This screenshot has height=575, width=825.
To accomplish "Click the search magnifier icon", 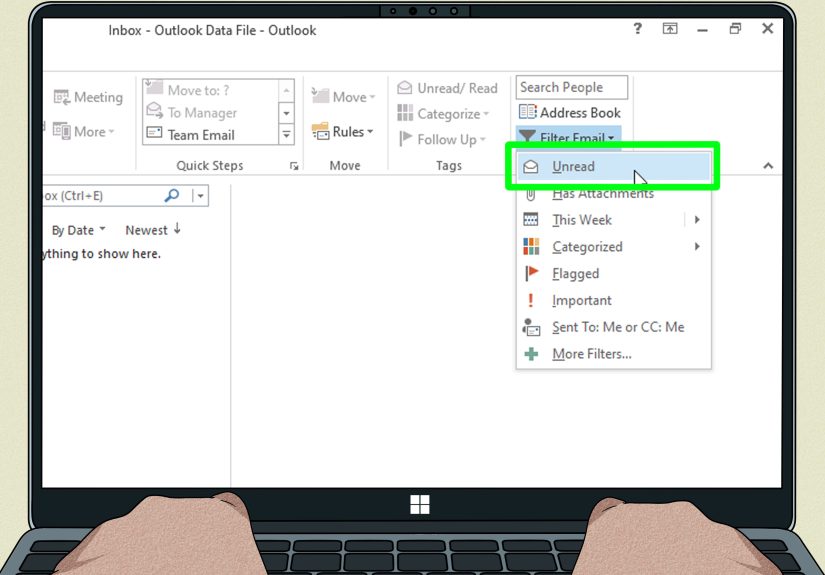I will pyautogui.click(x=172, y=196).
